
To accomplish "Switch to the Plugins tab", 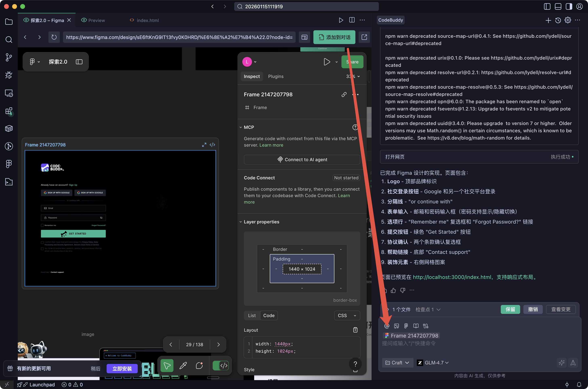I will [276, 76].
